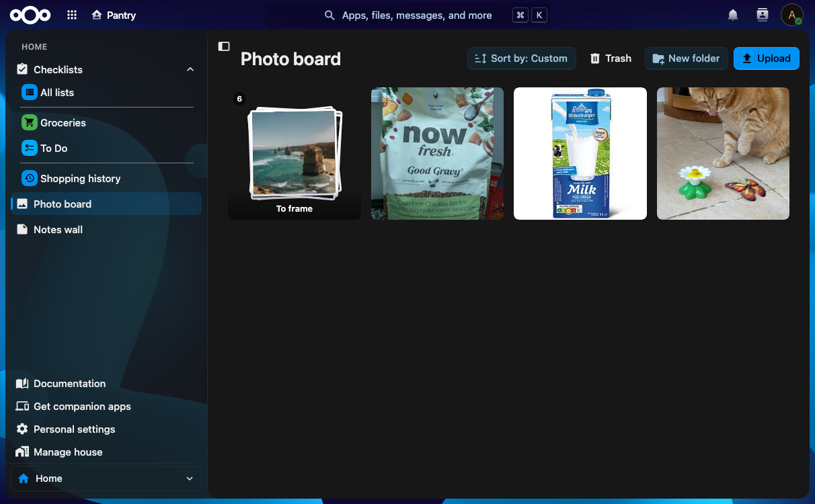Open the To frame photo folder

tap(295, 153)
